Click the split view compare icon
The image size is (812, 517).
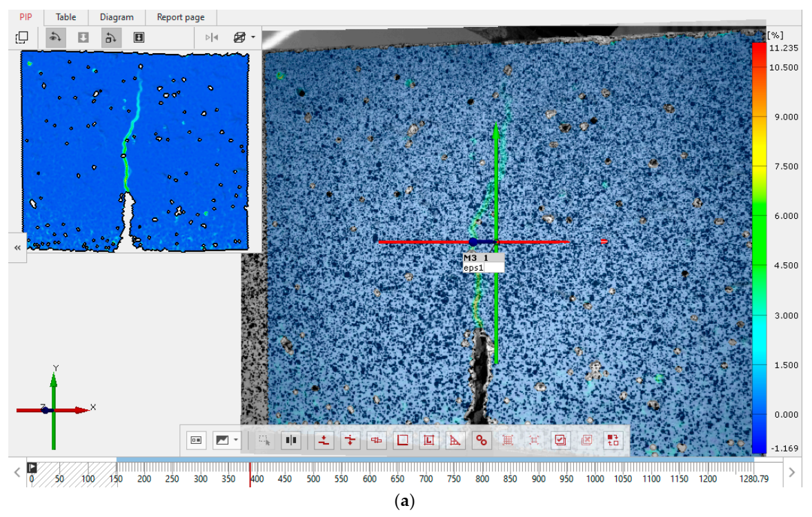pos(290,440)
